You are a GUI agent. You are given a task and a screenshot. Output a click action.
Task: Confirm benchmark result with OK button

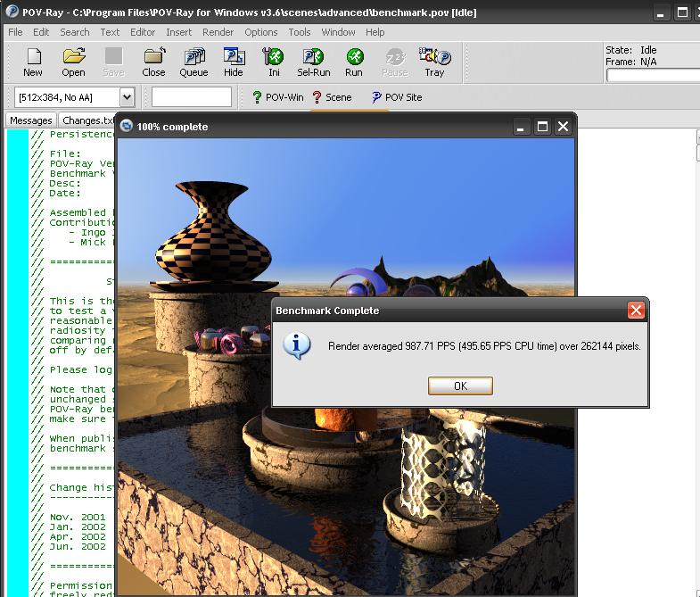460,386
